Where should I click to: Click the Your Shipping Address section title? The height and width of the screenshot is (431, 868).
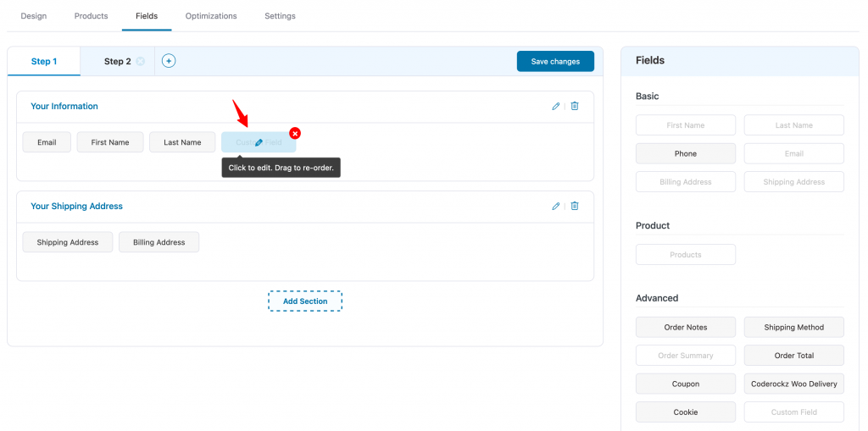pyautogui.click(x=76, y=206)
